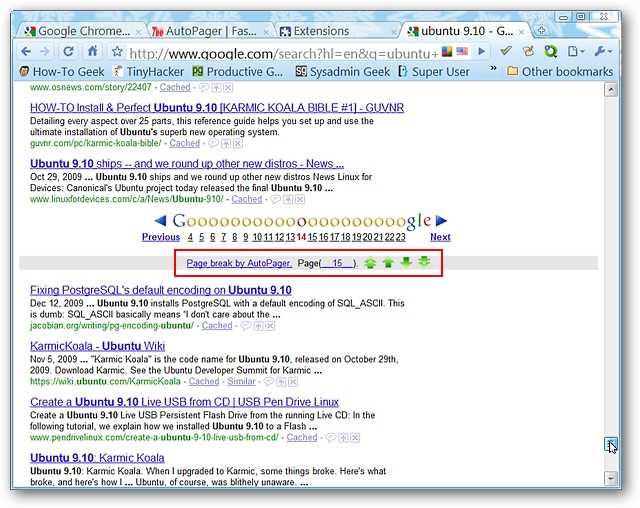Open the home page via house icon
This screenshot has width=640, height=508.
[x=93, y=51]
